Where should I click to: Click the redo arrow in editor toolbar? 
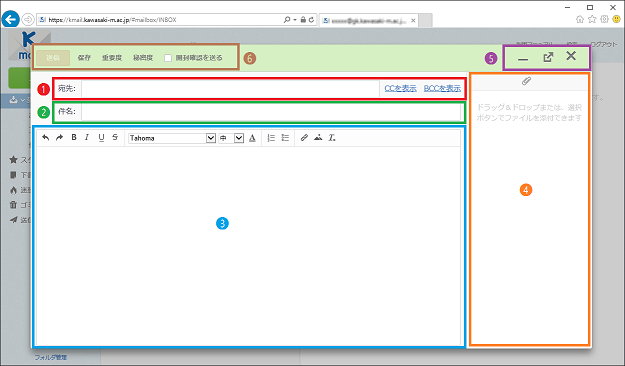pyautogui.click(x=60, y=138)
